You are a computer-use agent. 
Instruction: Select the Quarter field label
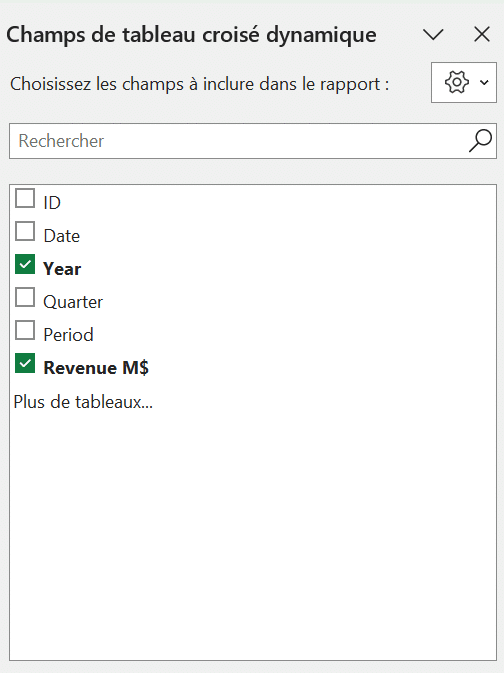coord(73,302)
